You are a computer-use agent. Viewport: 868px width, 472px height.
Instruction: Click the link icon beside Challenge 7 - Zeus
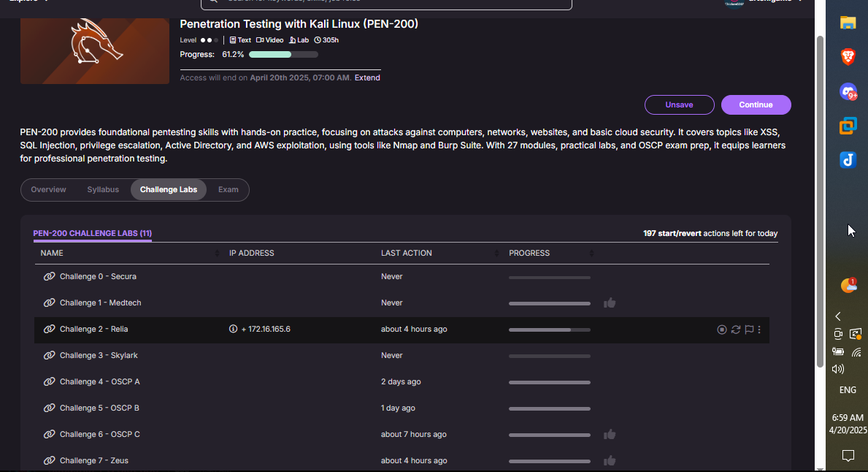pos(49,460)
